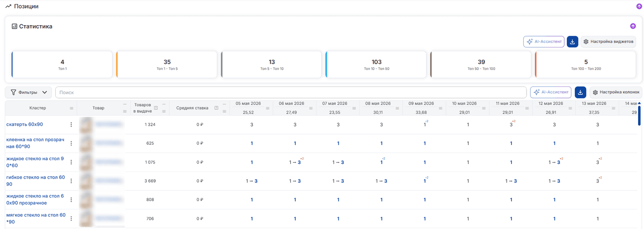Collapse the Статистика widget panel

[633, 26]
